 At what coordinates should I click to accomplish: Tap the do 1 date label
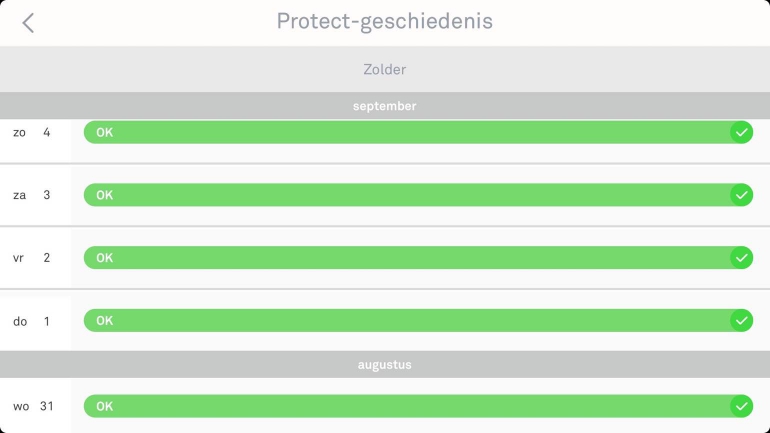(x=32, y=321)
